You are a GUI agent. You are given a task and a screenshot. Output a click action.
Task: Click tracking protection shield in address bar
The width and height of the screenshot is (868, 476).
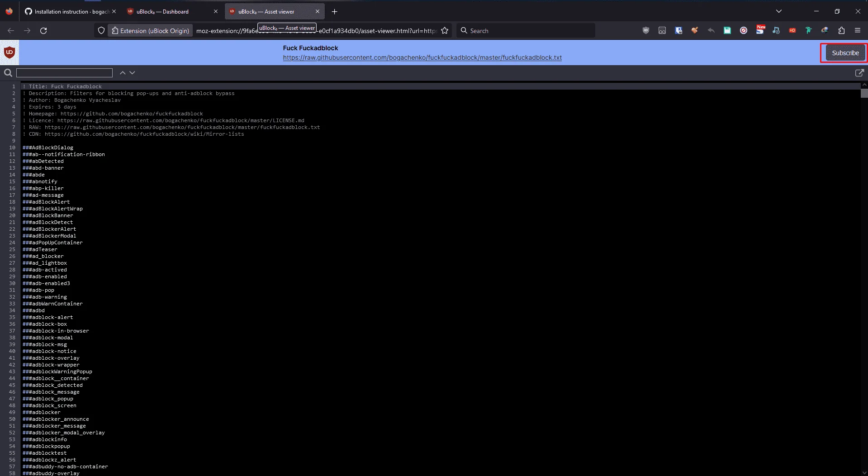coord(101,30)
